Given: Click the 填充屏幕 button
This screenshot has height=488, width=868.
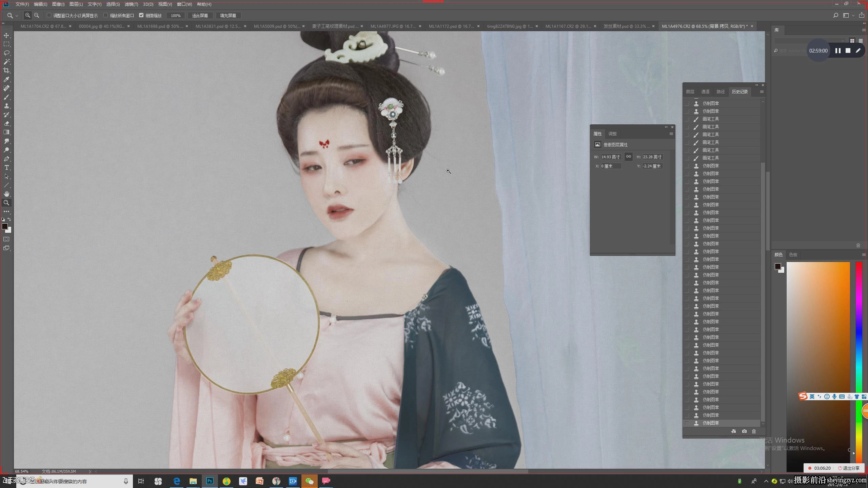Looking at the screenshot, I should coord(228,16).
